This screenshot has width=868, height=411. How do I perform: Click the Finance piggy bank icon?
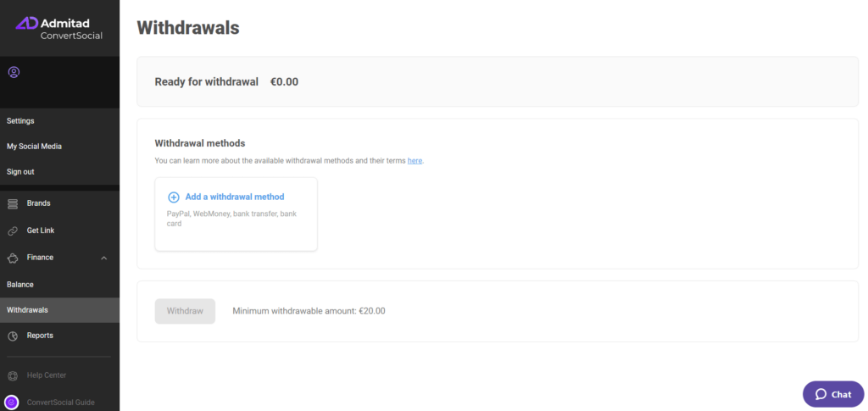coord(12,258)
